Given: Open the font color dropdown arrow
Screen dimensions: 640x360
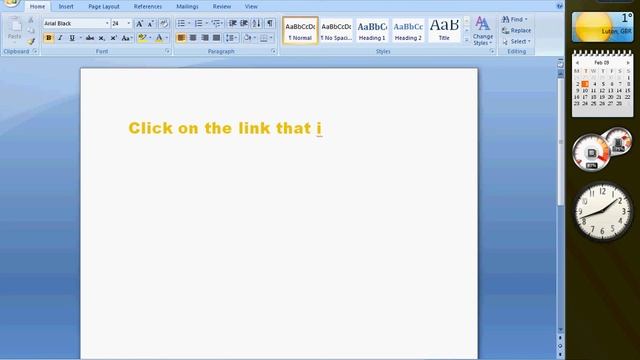Looking at the screenshot, I should pyautogui.click(x=167, y=38).
